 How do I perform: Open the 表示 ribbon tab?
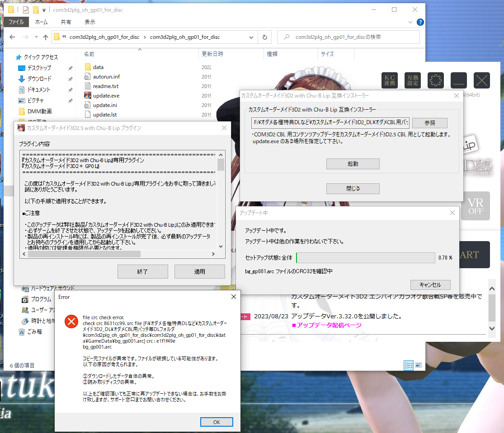pyautogui.click(x=89, y=22)
